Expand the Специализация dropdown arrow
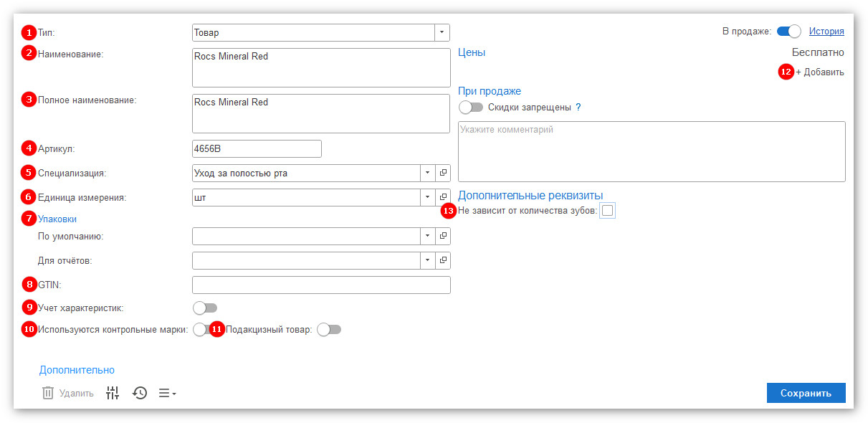 coord(427,173)
